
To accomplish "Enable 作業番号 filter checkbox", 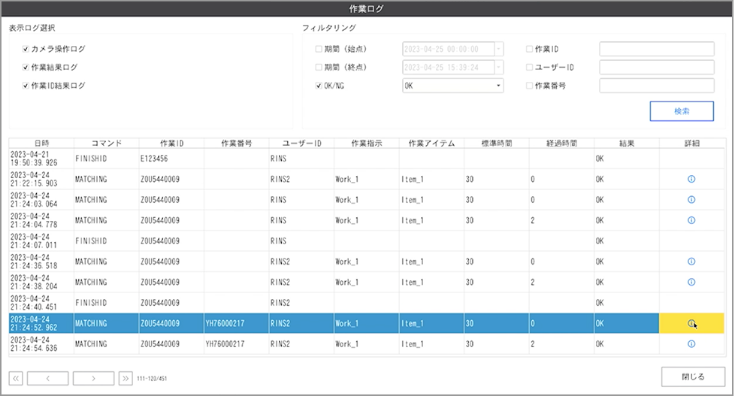I will 529,86.
